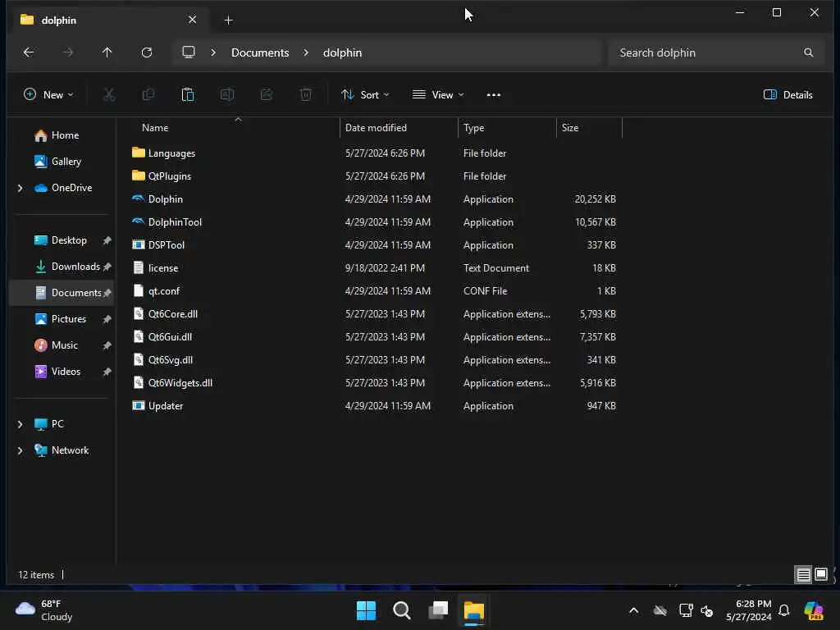Select the Languages folder icon
The height and width of the screenshot is (630, 840).
(x=138, y=153)
